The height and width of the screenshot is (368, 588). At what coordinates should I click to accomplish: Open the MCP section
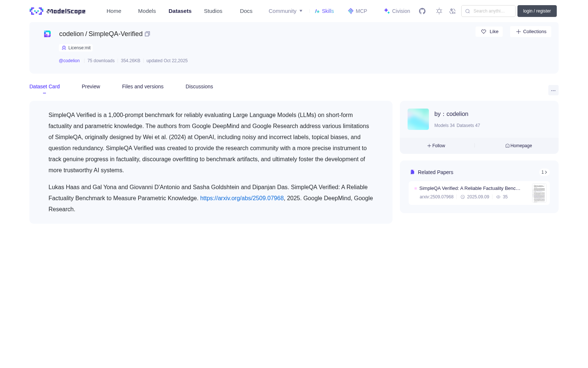tap(357, 11)
